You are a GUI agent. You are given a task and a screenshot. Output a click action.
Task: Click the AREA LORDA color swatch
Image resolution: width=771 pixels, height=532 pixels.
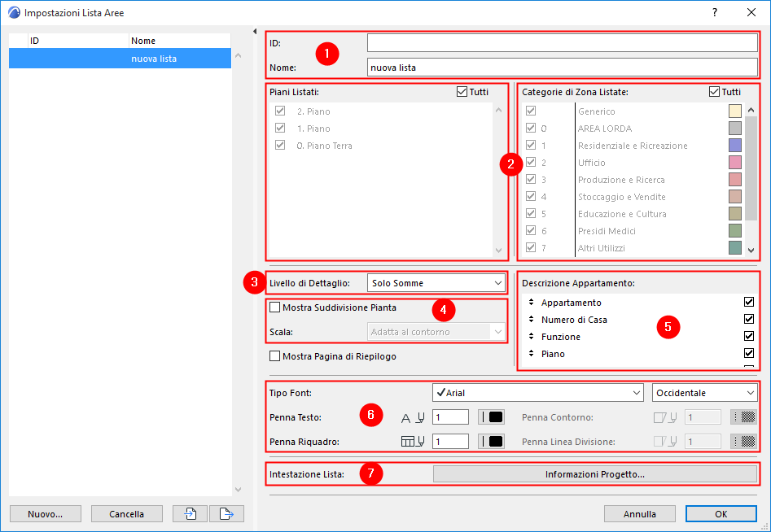(x=735, y=129)
